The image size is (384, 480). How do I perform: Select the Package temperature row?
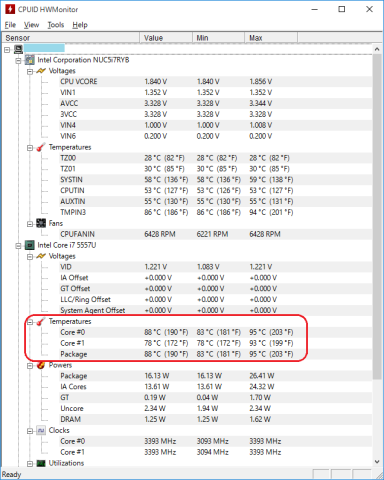215,354
